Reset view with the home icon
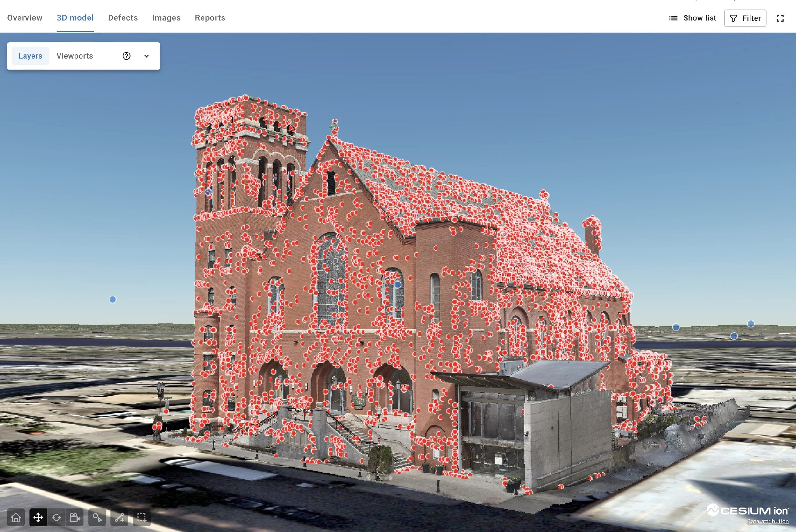The height and width of the screenshot is (532, 796). 16,517
